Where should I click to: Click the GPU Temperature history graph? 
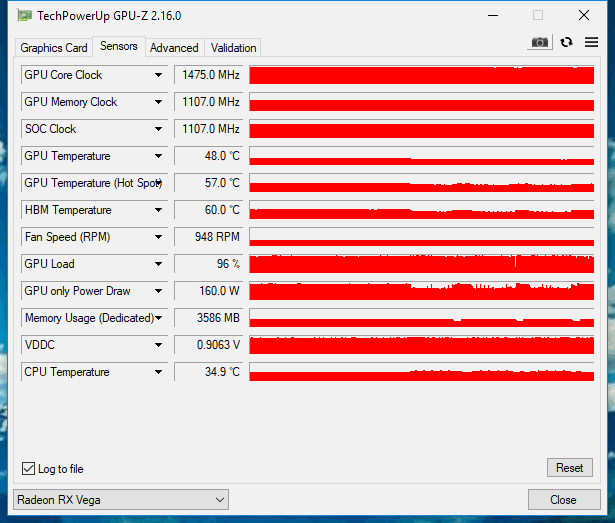[x=422, y=156]
